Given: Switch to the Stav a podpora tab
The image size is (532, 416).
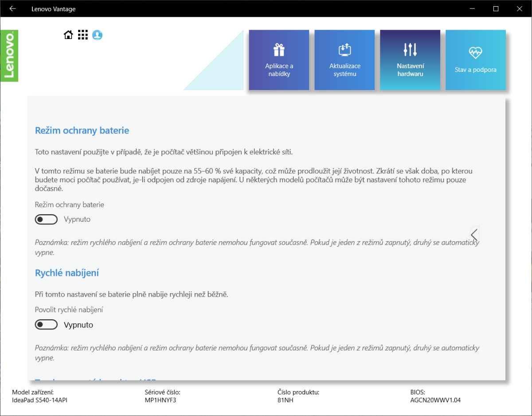Looking at the screenshot, I should (x=475, y=70).
